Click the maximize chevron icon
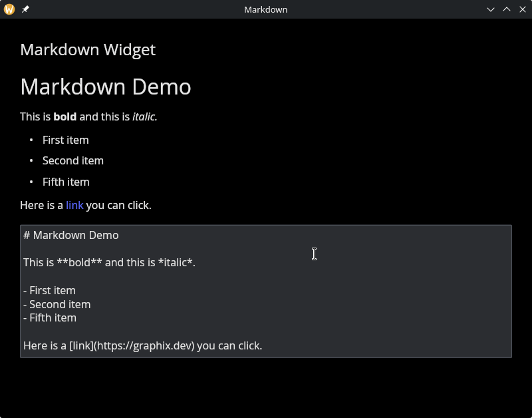This screenshot has width=532, height=418. [x=506, y=9]
